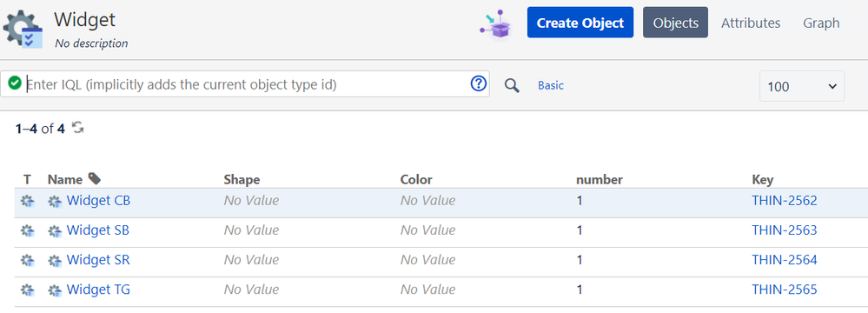
Task: Switch to the Graph tab
Action: click(821, 23)
